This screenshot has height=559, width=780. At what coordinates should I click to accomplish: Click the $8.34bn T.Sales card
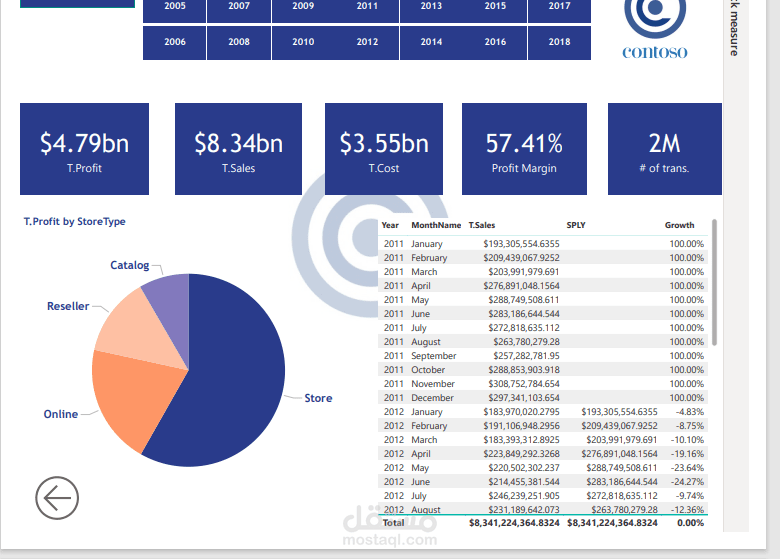[238, 149]
